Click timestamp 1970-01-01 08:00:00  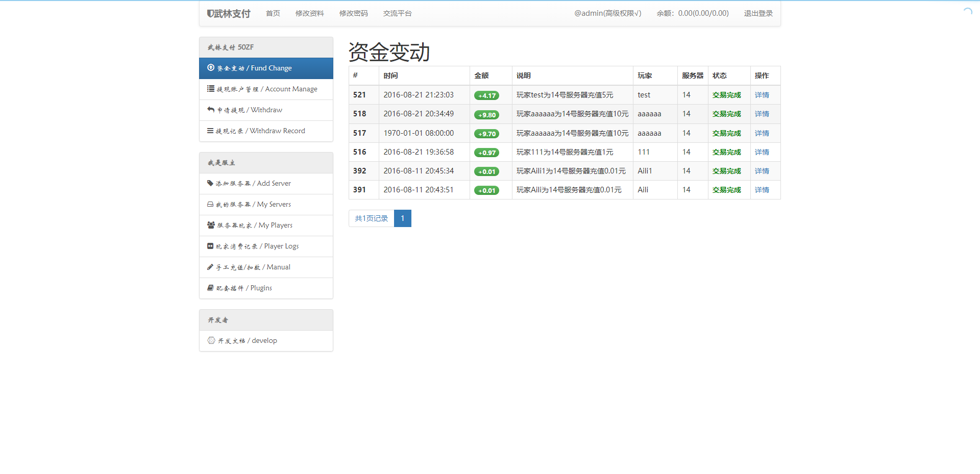coord(419,133)
